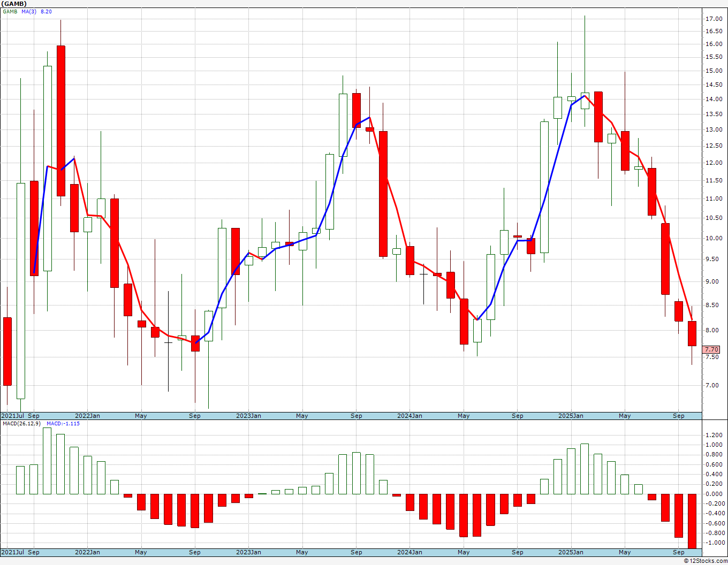Viewport: 728px width, 565px height.
Task: Select 2025Jan on the MACD panel time axis
Action: [x=571, y=552]
